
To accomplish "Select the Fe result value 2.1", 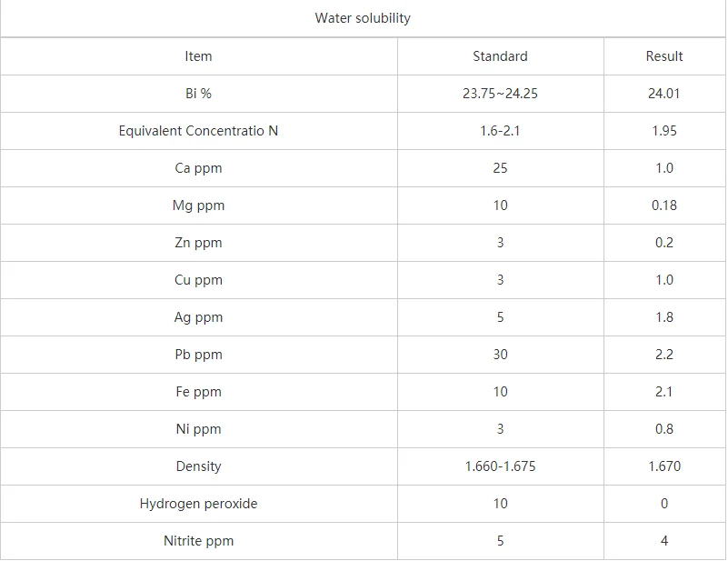I will tap(664, 392).
